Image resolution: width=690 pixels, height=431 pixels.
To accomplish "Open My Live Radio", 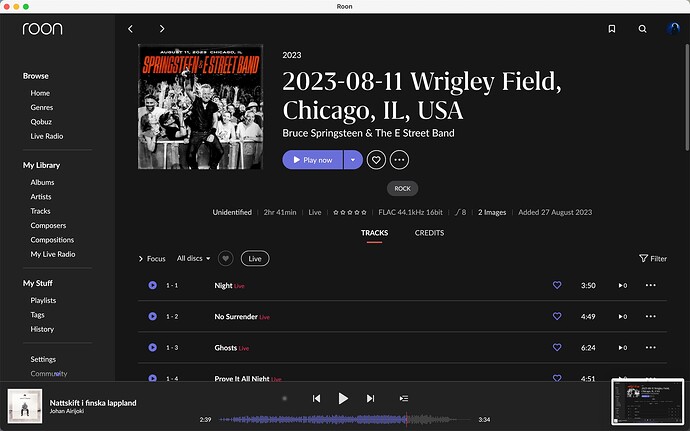I will click(53, 254).
